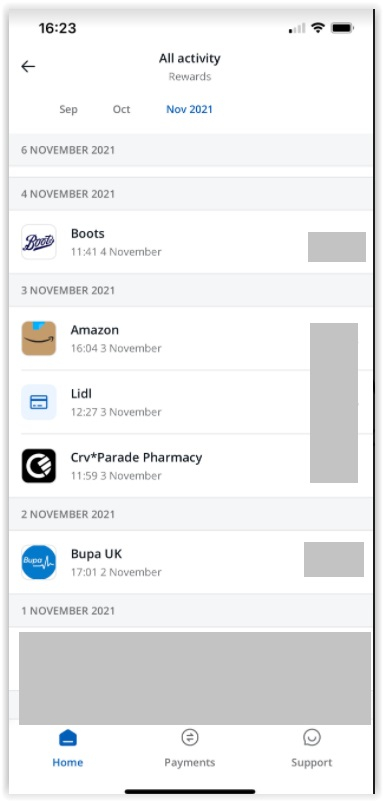Tap the Support label in navigation
The width and height of the screenshot is (383, 802).
point(312,762)
